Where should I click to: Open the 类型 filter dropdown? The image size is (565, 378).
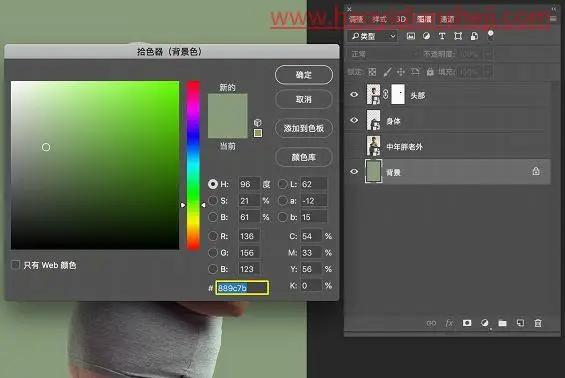373,36
